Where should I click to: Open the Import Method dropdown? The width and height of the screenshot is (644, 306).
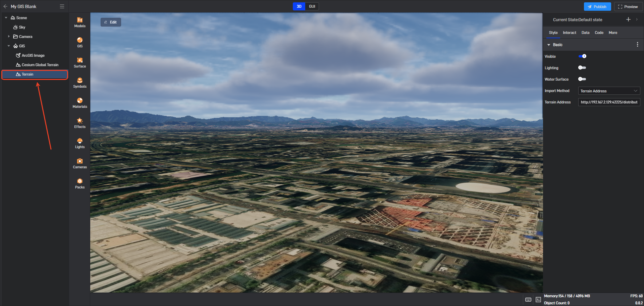click(x=609, y=91)
